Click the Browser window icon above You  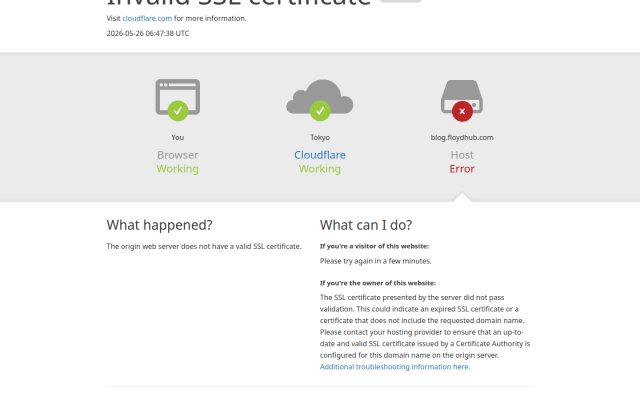click(178, 100)
